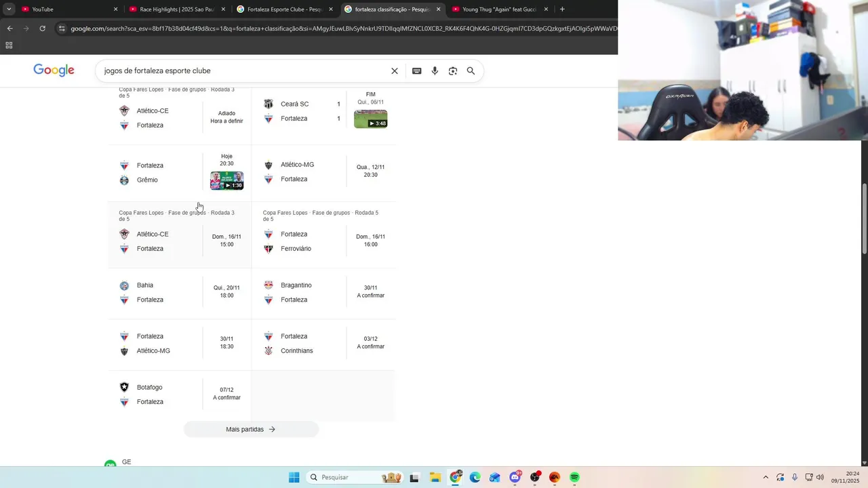
Task: Play the Ceará SC vs Fortaleza highlights video
Action: (371, 119)
